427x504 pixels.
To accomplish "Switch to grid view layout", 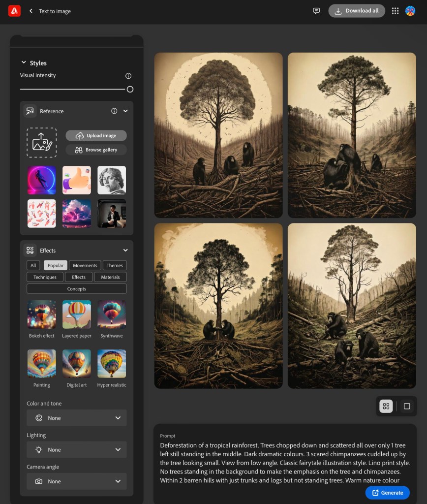I will (386, 406).
